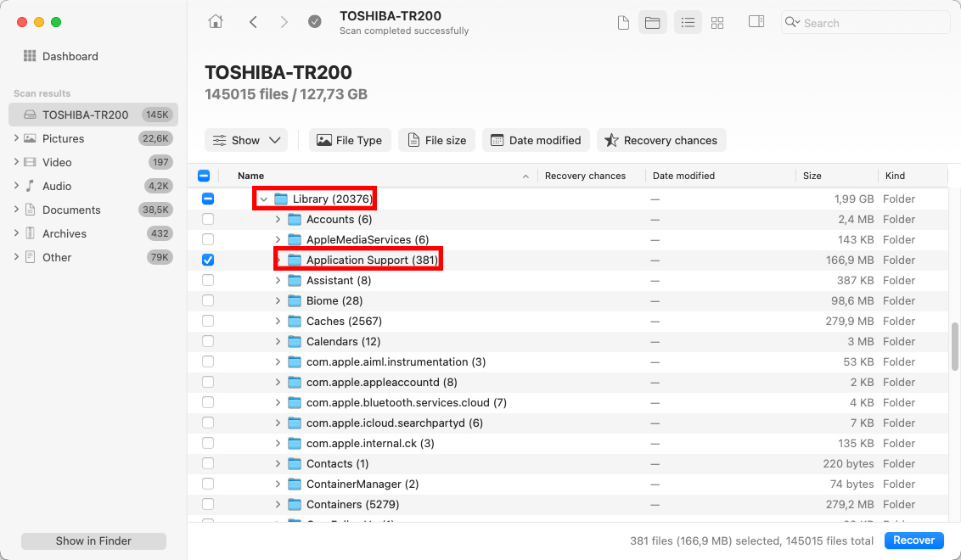Expand the ContainerManager folder chevron

point(278,484)
